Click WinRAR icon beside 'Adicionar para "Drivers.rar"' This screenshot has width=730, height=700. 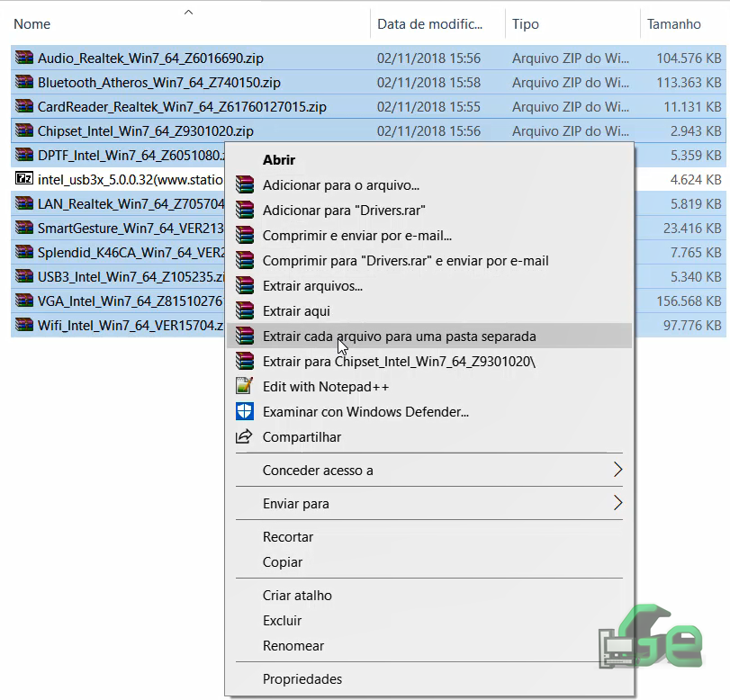[x=245, y=210]
